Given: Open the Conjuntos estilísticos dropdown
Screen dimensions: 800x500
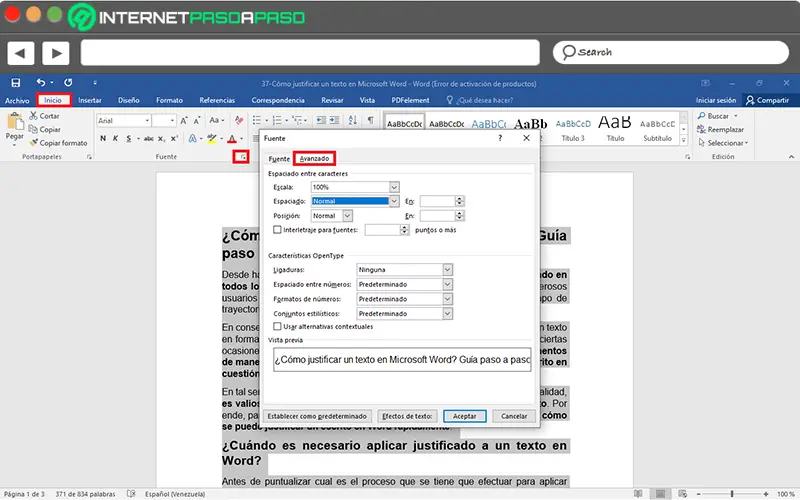Looking at the screenshot, I should click(447, 314).
